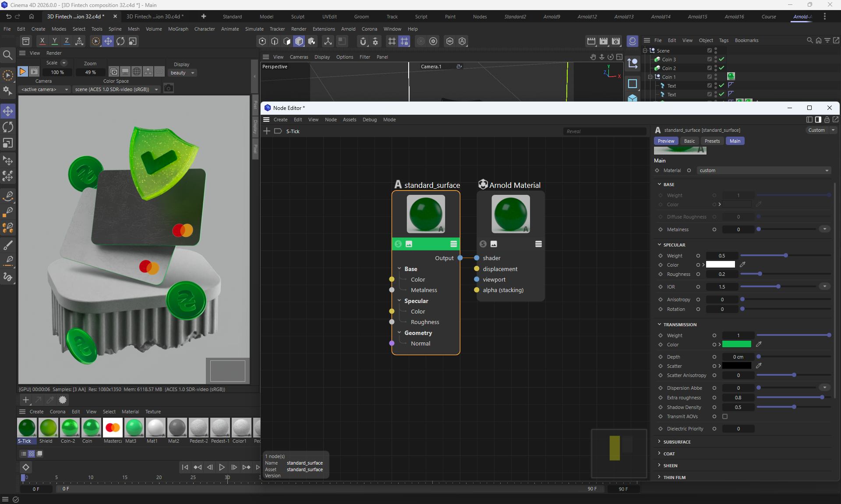
Task: Select the Move tool in left toolbar
Action: (8, 111)
